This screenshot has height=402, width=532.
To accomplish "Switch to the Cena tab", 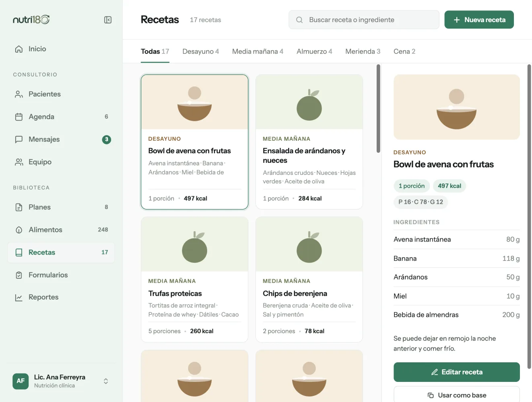I will click(404, 51).
